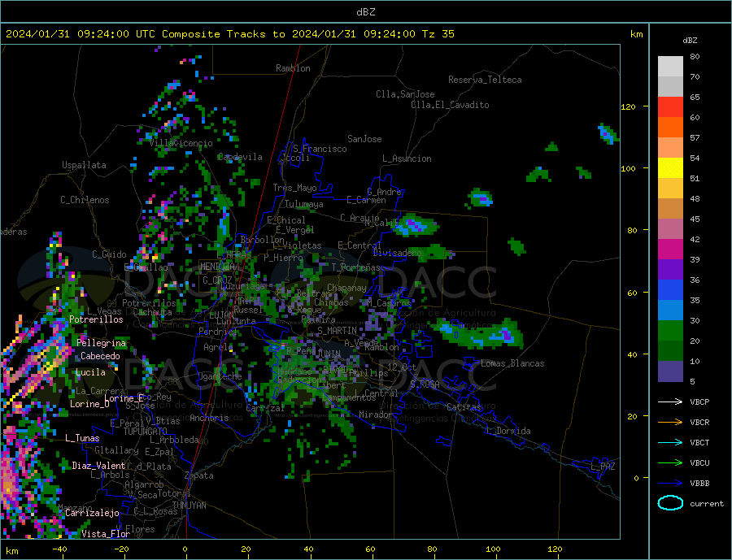The height and width of the screenshot is (560, 732).
Task: Click the Lomas_Blancas label
Action: pyautogui.click(x=512, y=363)
